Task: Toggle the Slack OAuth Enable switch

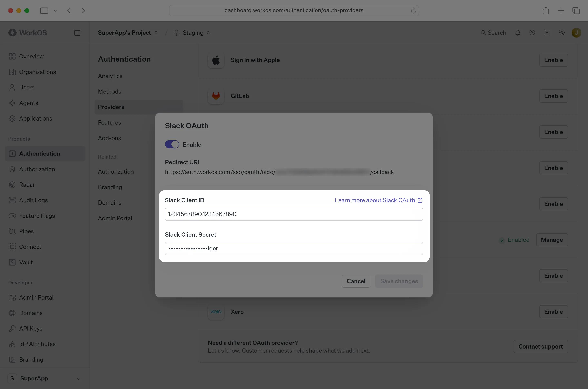Action: coord(172,144)
